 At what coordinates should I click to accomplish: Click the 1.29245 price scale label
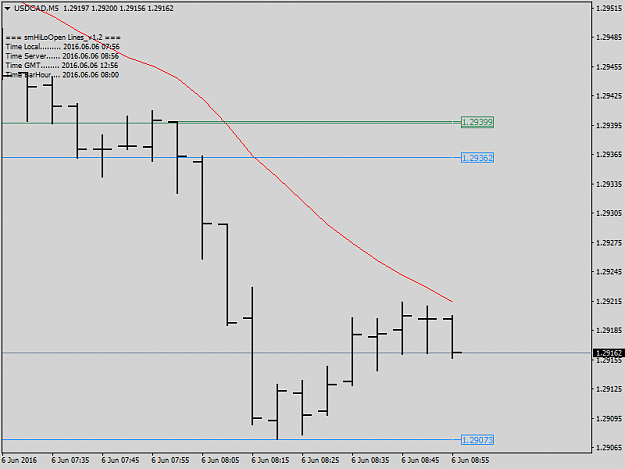click(x=609, y=272)
